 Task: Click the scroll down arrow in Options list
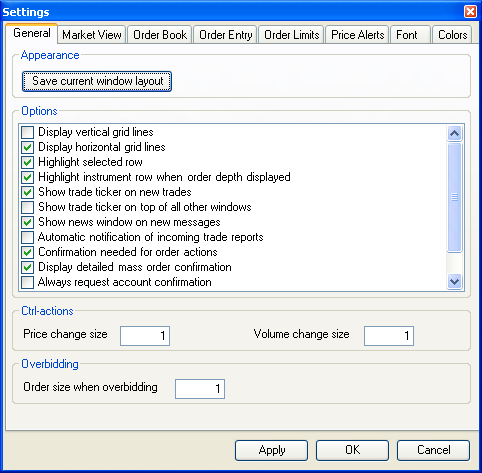[454, 282]
